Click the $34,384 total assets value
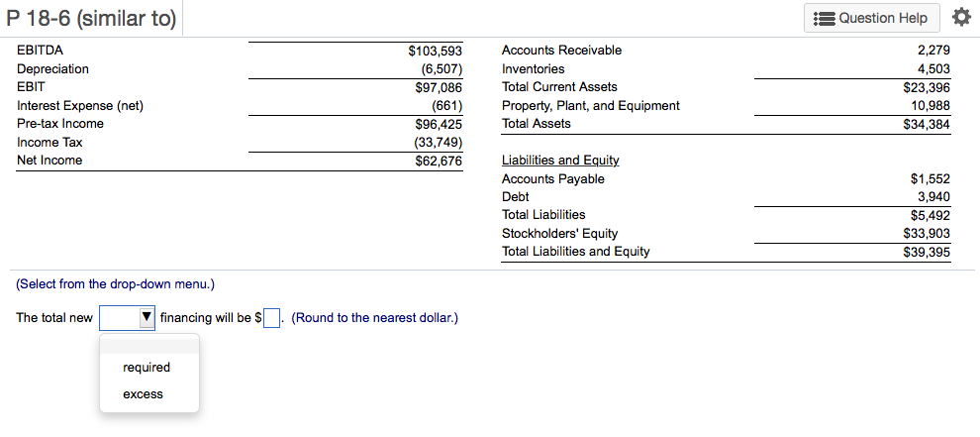The height and width of the screenshot is (437, 980). click(927, 125)
